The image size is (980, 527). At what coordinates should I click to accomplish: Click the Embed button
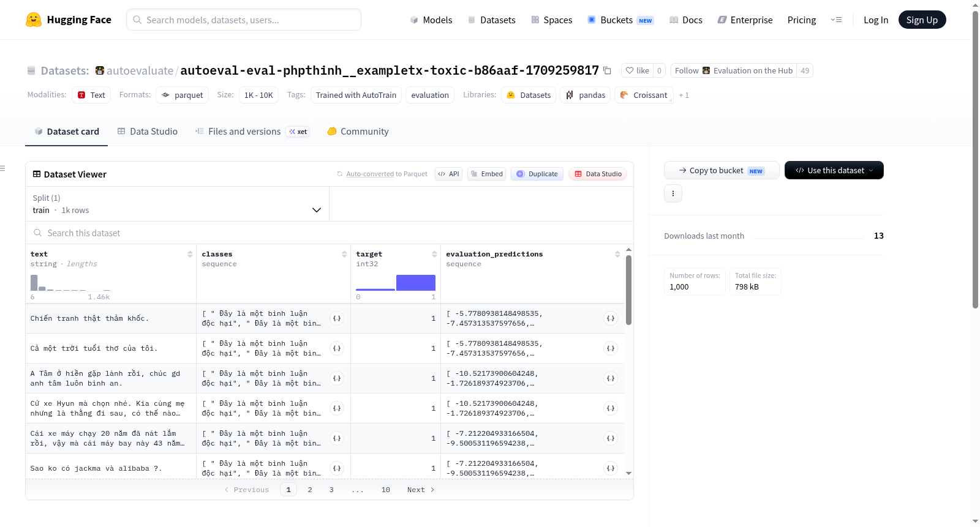tap(486, 174)
